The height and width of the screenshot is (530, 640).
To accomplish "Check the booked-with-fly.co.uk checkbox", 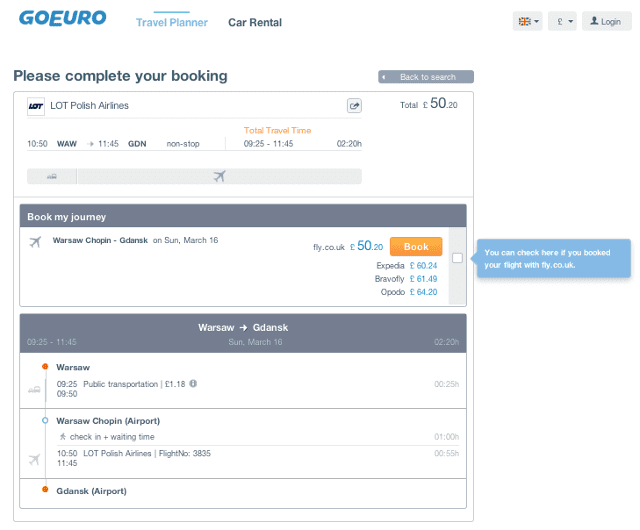I will tap(457, 258).
